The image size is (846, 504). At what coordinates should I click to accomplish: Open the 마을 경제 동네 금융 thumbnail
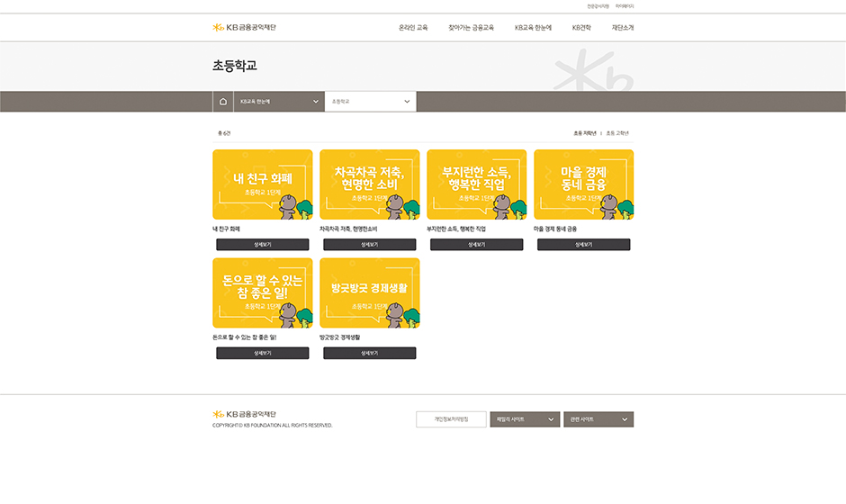[584, 184]
